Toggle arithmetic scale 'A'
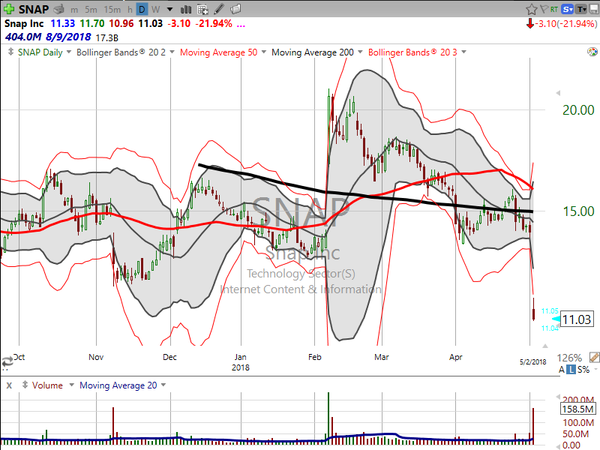Viewport: 600px width, 450px height. [561, 370]
